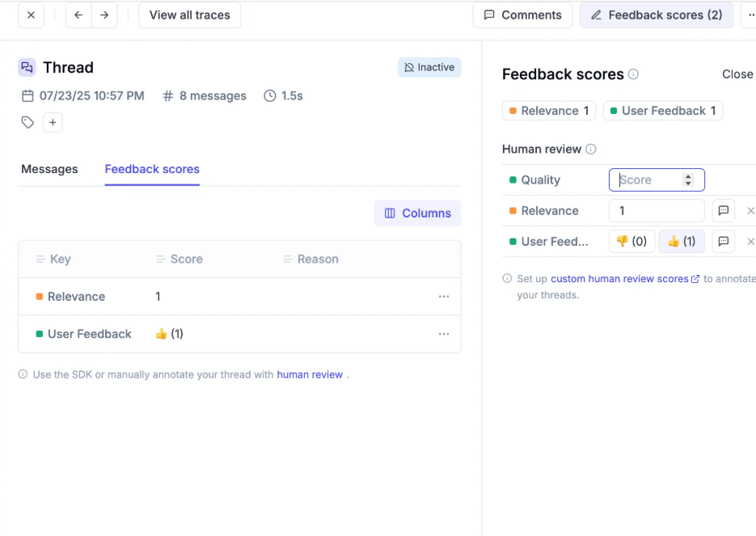Go to previous thread with left arrow
The image size is (756, 536).
tap(78, 15)
